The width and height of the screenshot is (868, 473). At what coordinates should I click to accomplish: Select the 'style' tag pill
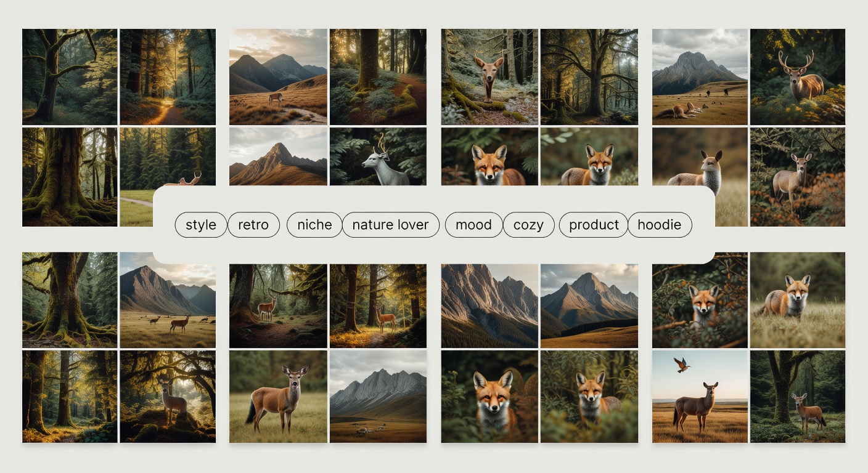[201, 225]
